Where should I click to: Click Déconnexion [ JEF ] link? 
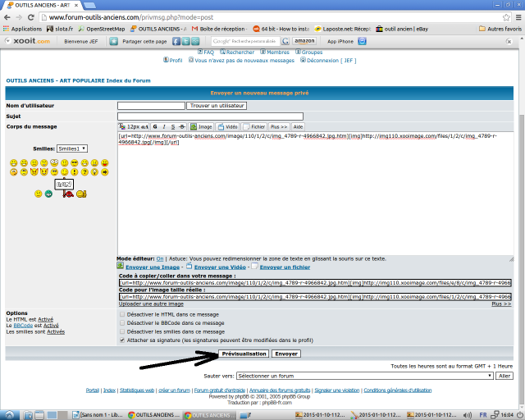click(328, 60)
